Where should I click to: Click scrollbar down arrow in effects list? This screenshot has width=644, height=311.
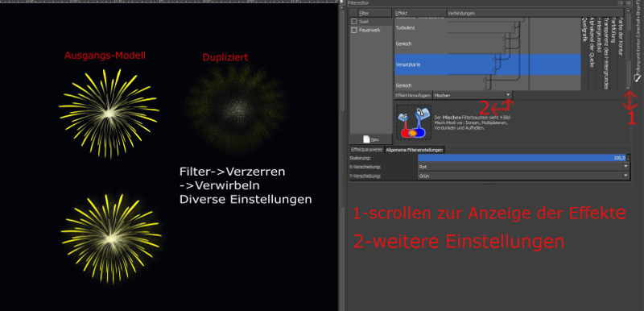pyautogui.click(x=628, y=88)
